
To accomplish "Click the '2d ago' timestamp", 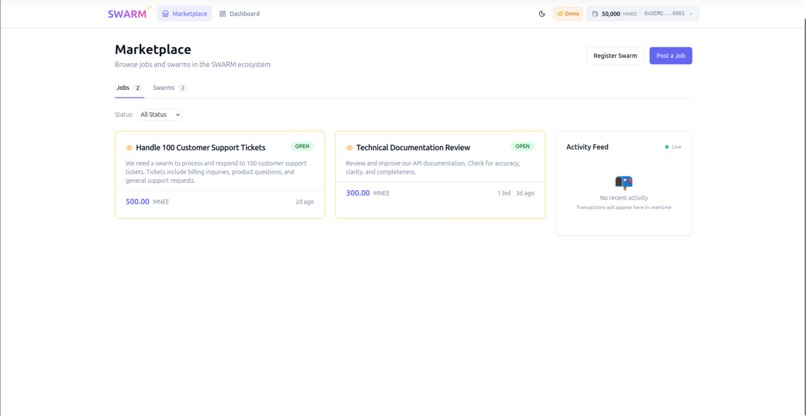I will coord(304,202).
